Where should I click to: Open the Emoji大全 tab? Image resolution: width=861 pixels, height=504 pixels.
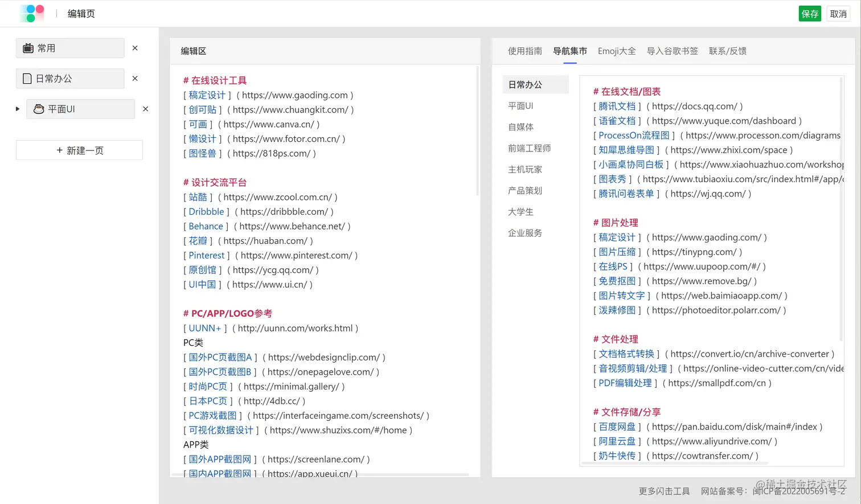pos(617,51)
